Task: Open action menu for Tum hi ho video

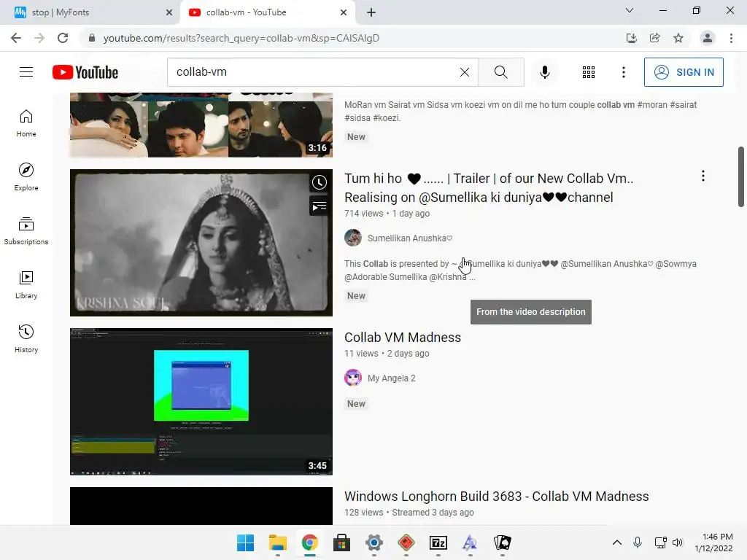Action: point(703,176)
